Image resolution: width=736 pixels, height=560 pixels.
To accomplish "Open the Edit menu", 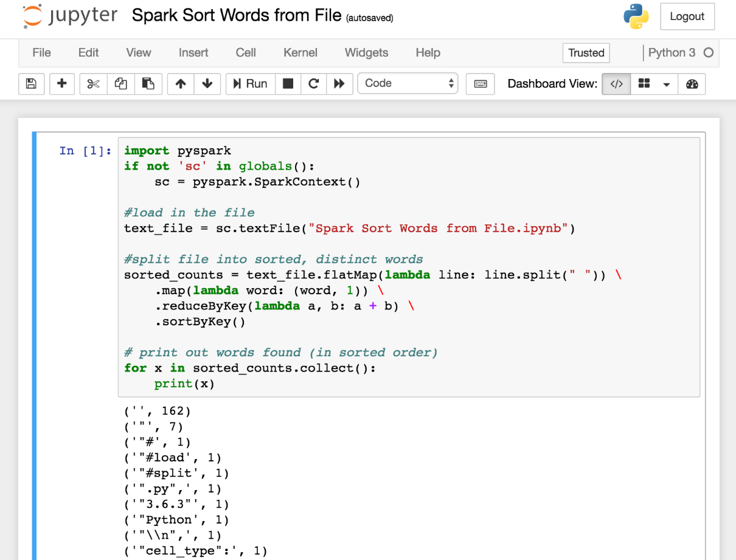I will tap(88, 53).
